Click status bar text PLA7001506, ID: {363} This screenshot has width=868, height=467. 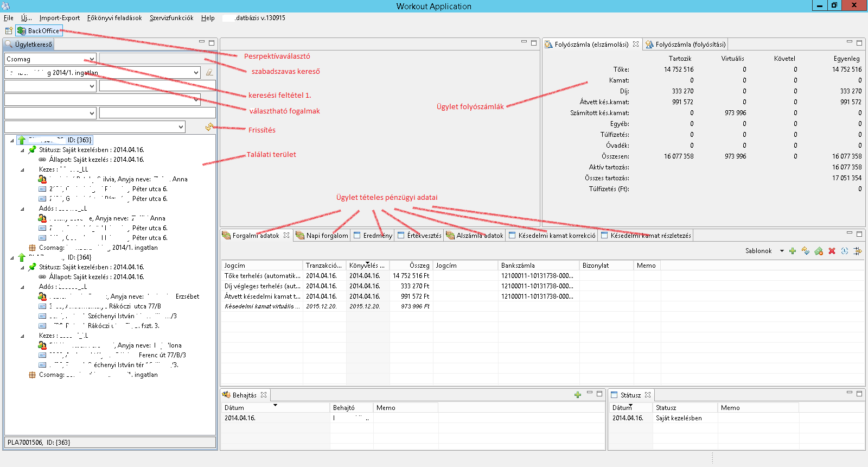point(39,443)
